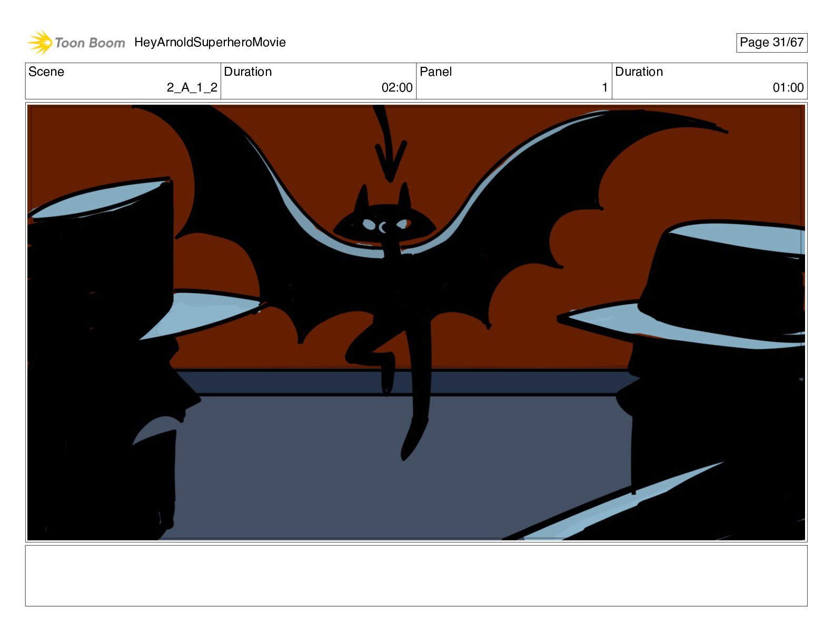Click the Page 31/67 indicator
The height and width of the screenshot is (644, 834).
(x=771, y=43)
